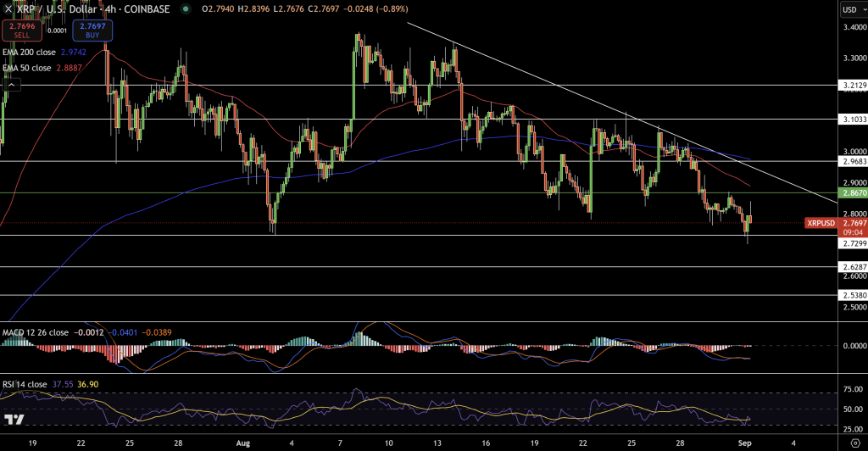Click the BUY 2.7697 button
This screenshot has width=868, height=451.
92,31
